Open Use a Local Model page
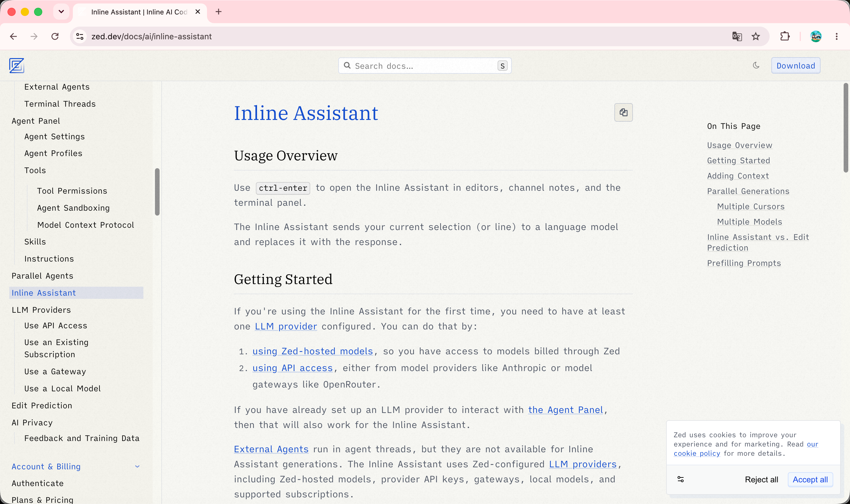850x504 pixels. [x=62, y=388]
